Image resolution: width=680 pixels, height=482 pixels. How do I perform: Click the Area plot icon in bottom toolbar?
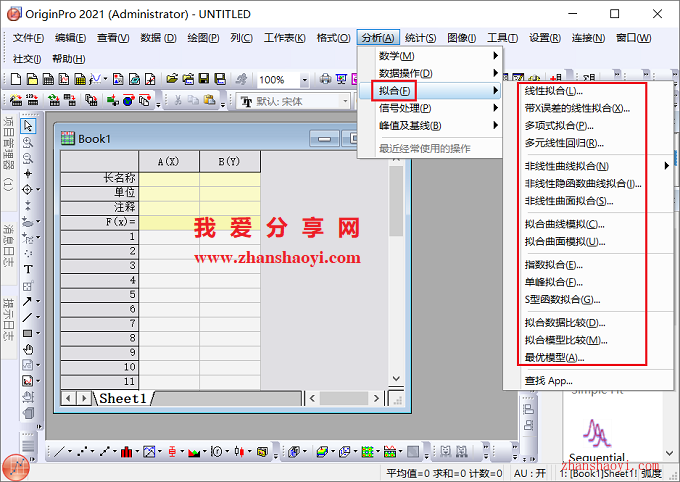click(194, 452)
